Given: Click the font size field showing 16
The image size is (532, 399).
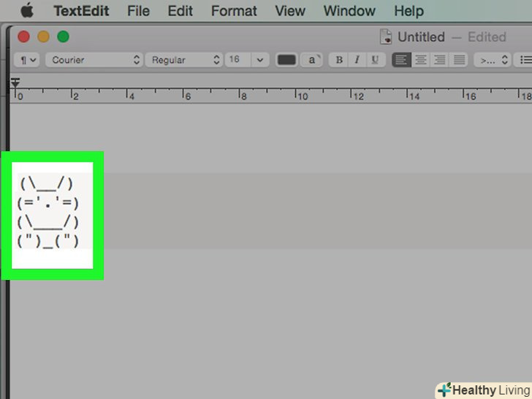Looking at the screenshot, I should (238, 60).
